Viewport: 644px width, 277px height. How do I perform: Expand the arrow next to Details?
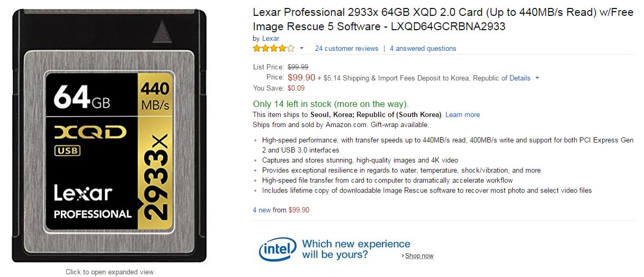point(537,78)
